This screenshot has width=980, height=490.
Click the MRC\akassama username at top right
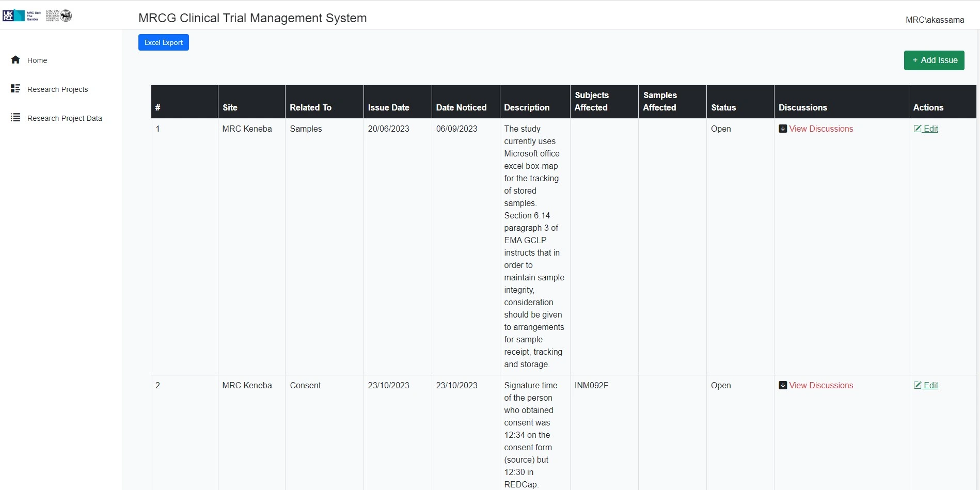[x=935, y=20]
